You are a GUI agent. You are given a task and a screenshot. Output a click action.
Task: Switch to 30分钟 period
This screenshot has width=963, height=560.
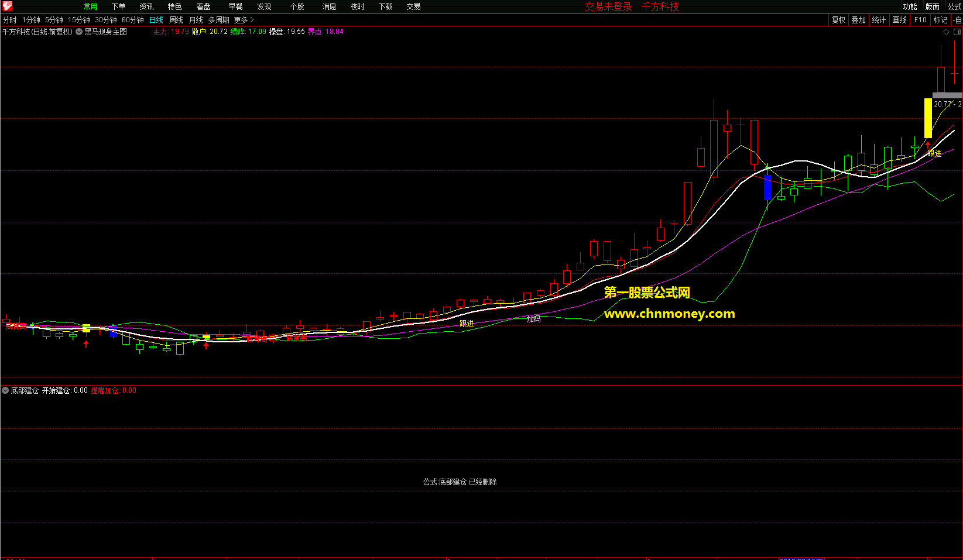(x=105, y=20)
